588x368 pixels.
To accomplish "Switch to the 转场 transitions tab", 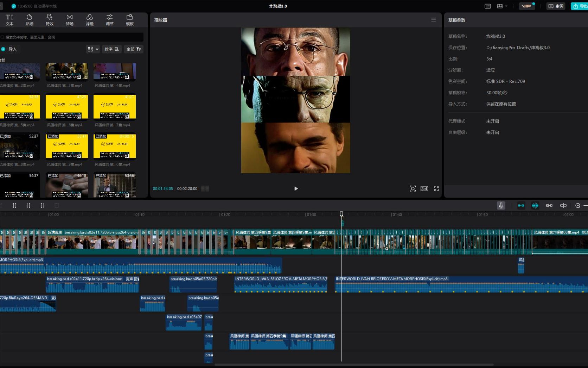I will 69,20.
